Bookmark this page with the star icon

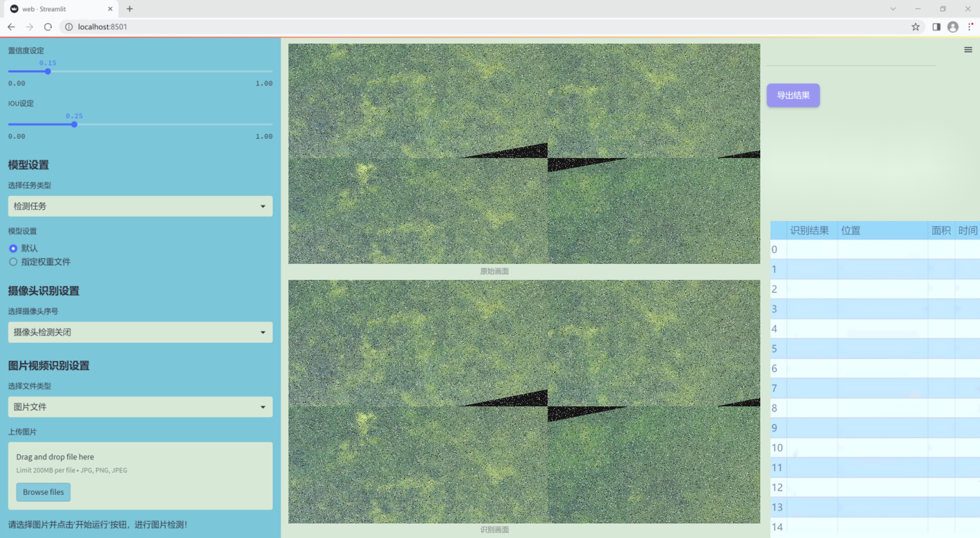[915, 27]
